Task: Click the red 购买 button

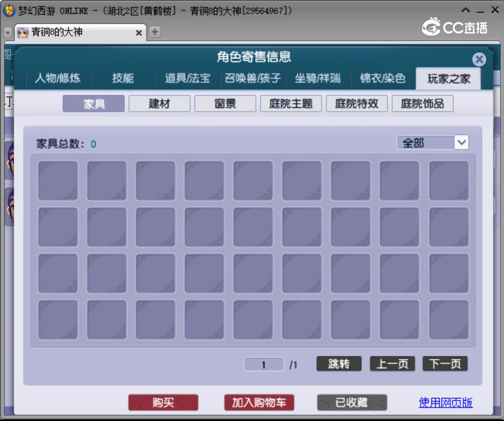Action: [x=163, y=403]
